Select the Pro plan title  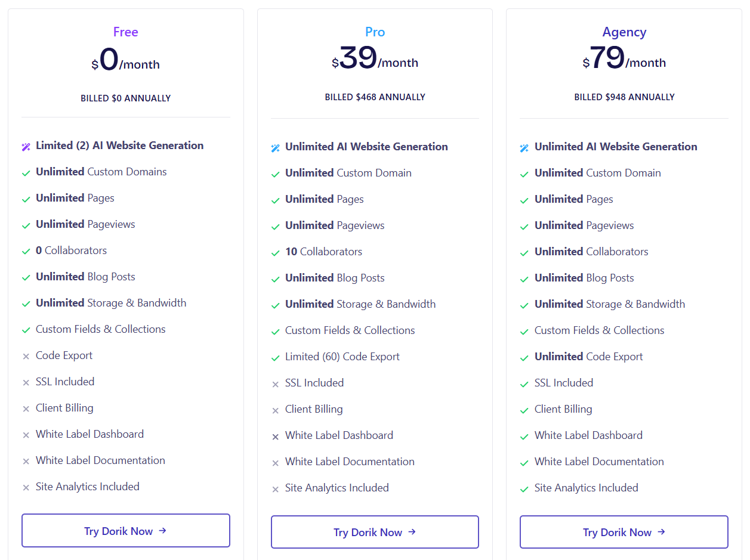(375, 32)
